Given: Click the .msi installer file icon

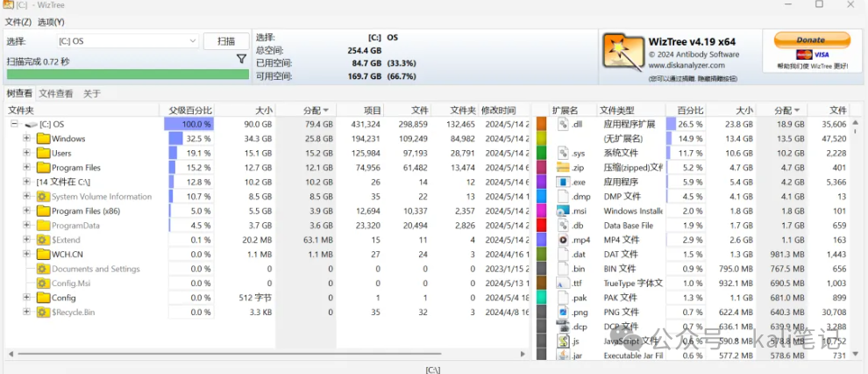Looking at the screenshot, I should 563,211.
